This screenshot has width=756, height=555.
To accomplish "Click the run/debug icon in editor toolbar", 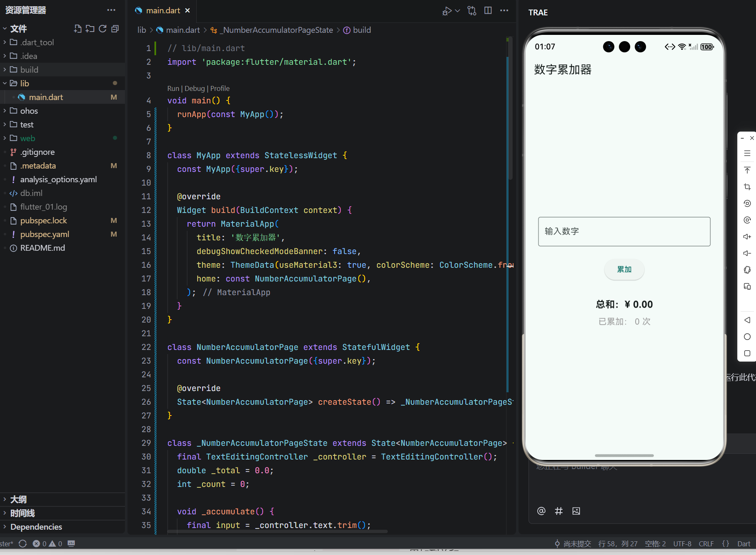I will 447,11.
